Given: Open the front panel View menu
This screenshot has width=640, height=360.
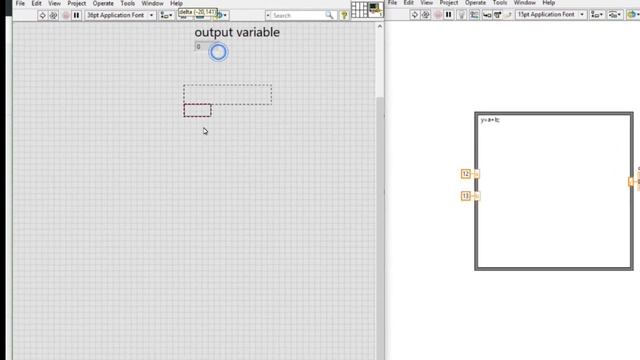Looking at the screenshot, I should pos(54,3).
